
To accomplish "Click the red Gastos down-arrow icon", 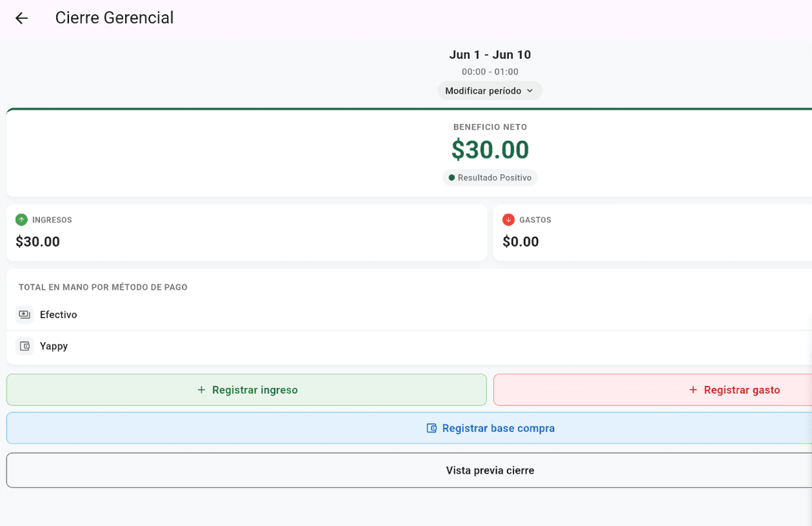I will (x=509, y=220).
